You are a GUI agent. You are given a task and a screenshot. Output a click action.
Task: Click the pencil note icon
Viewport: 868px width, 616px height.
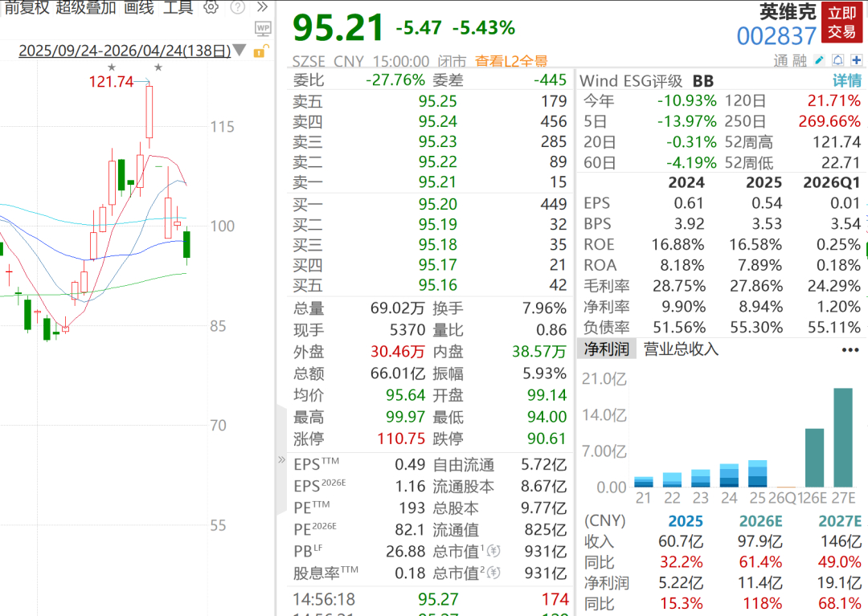(819, 59)
